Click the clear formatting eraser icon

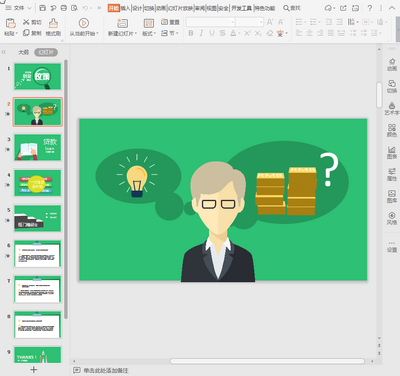269,33
